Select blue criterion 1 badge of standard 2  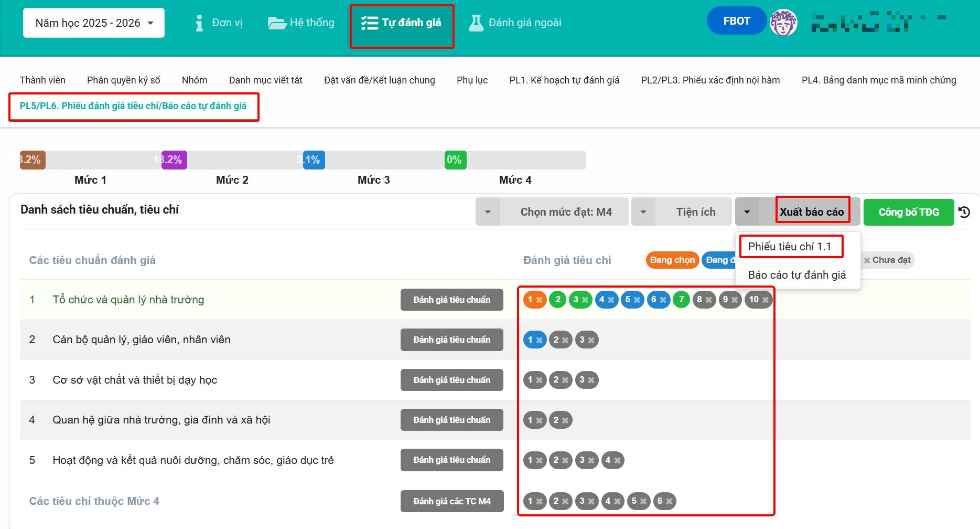[534, 340]
